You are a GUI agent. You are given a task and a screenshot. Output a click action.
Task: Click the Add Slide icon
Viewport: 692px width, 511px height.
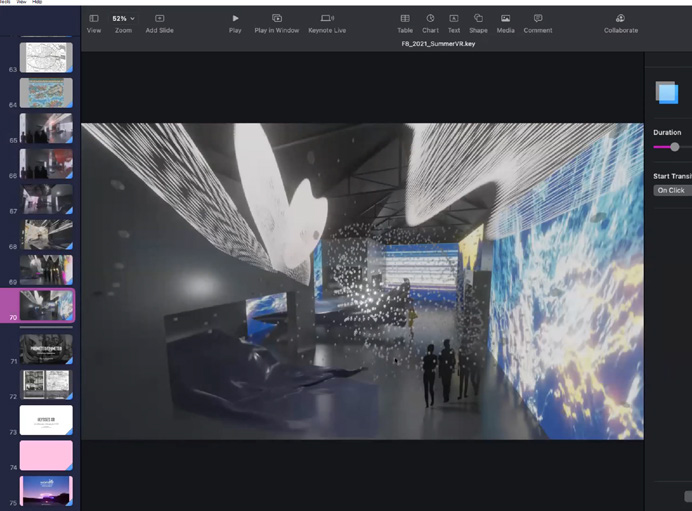coord(159,19)
